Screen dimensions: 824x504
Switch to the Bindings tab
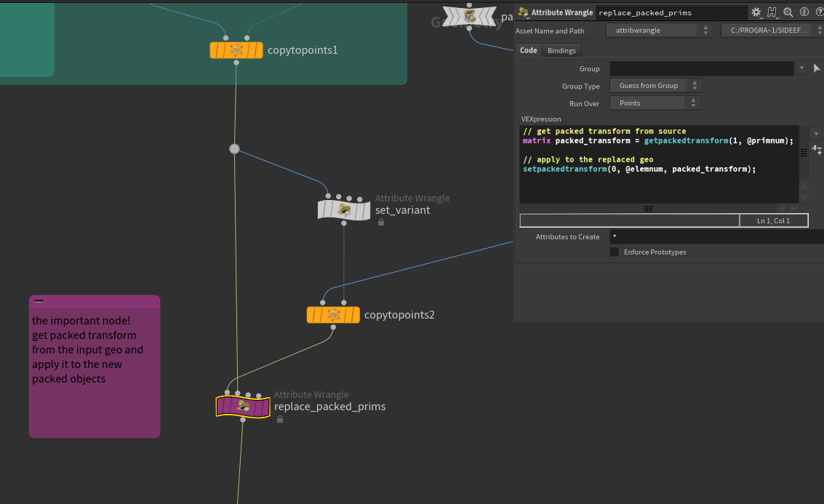point(561,50)
